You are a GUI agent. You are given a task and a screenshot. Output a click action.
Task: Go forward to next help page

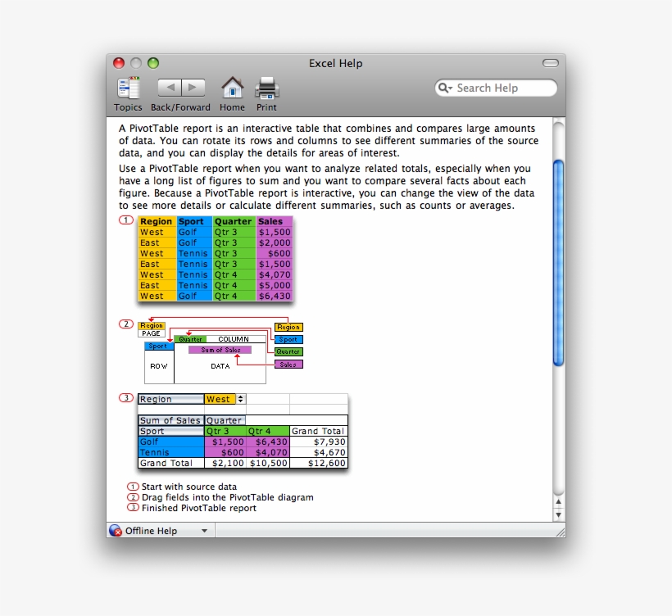tap(193, 88)
